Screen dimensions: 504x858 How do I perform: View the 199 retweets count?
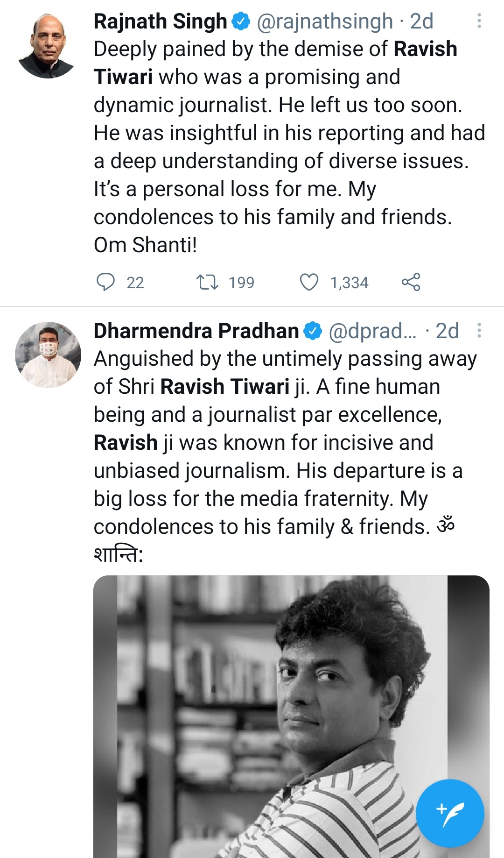point(241,283)
